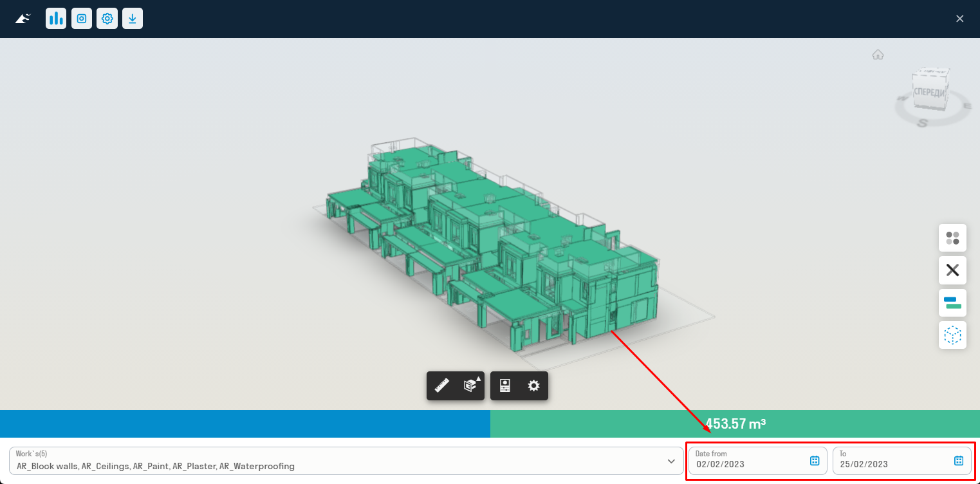Click the compass ring S marker
Viewport: 980px width, 484px height.
pos(923,123)
